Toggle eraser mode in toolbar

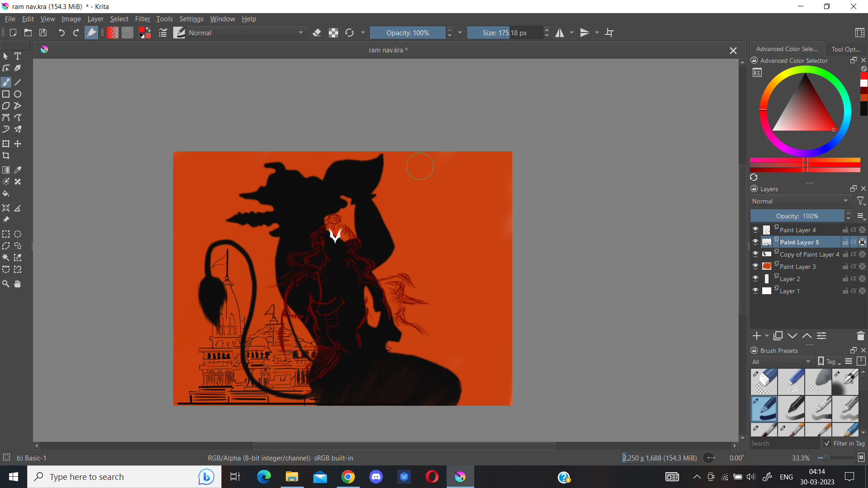[317, 33]
